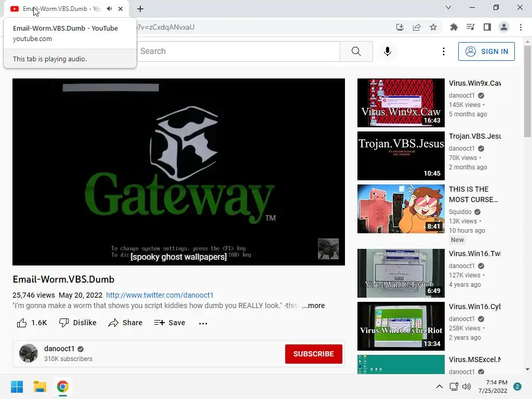Open the clock showing 7:14 PM

[493, 387]
